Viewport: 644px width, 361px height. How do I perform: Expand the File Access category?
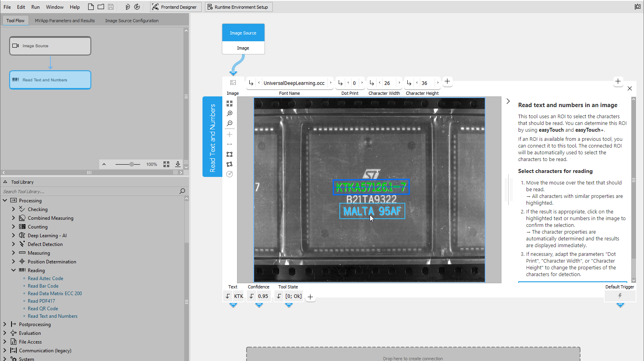(5, 342)
